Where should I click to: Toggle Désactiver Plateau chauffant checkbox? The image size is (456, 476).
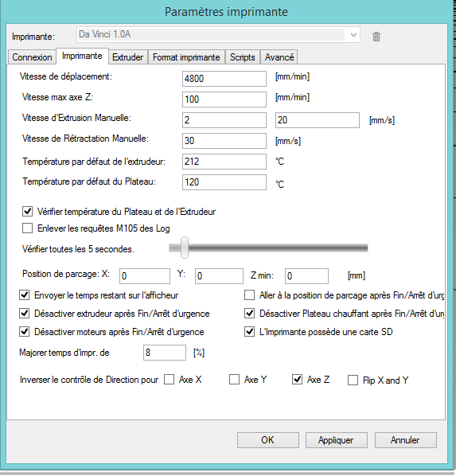point(250,314)
